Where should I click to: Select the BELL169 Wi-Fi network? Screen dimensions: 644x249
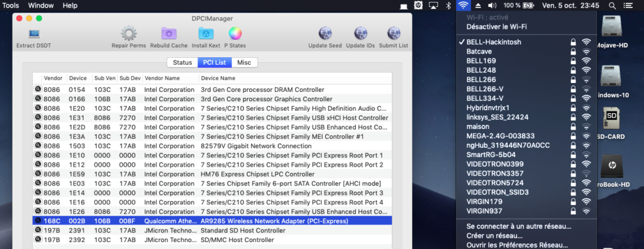click(x=526, y=61)
